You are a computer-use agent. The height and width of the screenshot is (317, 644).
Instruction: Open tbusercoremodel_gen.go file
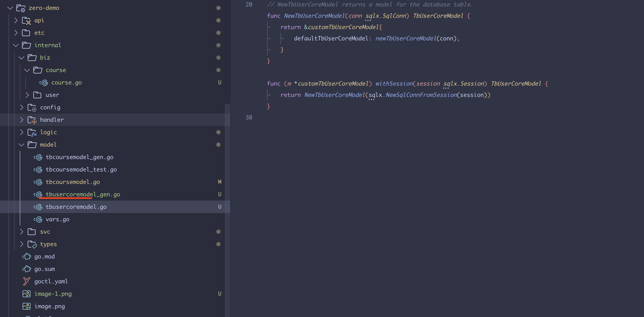pyautogui.click(x=83, y=194)
